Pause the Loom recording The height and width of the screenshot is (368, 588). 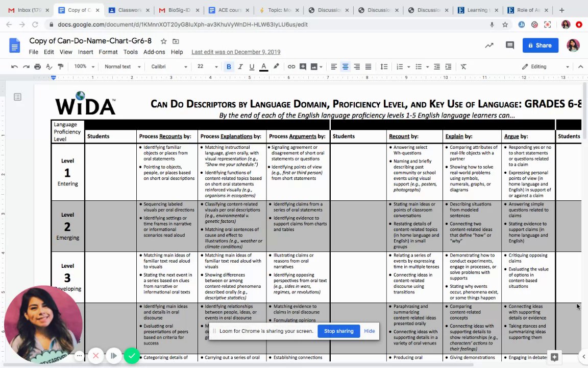tap(114, 355)
